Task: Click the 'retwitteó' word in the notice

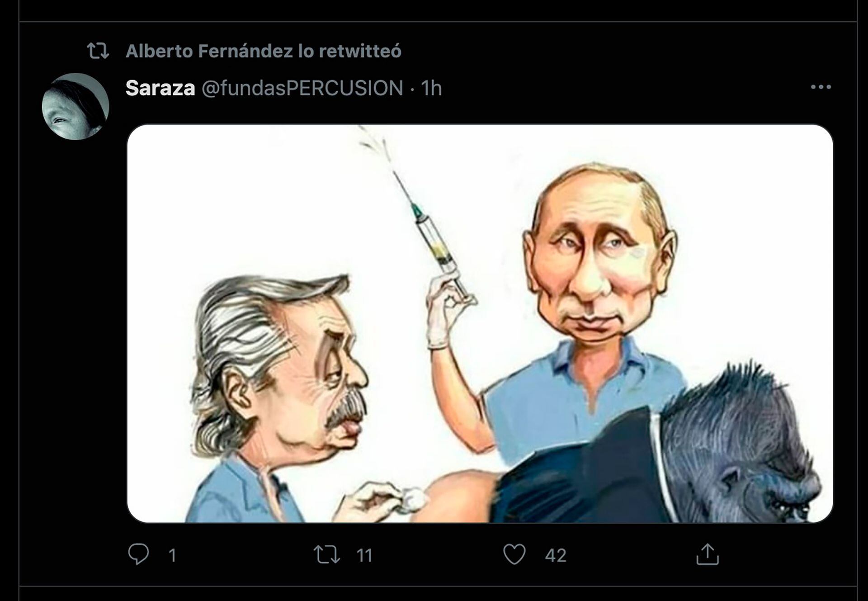Action: 360,51
